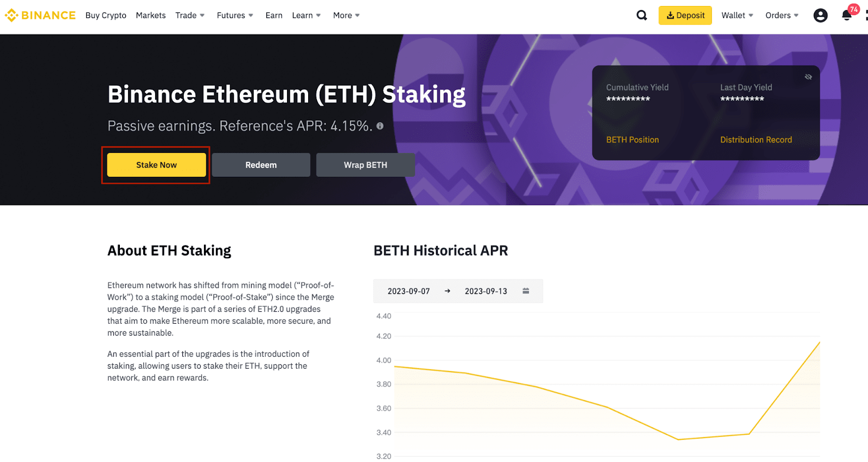Click the Binance logo
This screenshot has height=462, width=868.
tap(40, 15)
